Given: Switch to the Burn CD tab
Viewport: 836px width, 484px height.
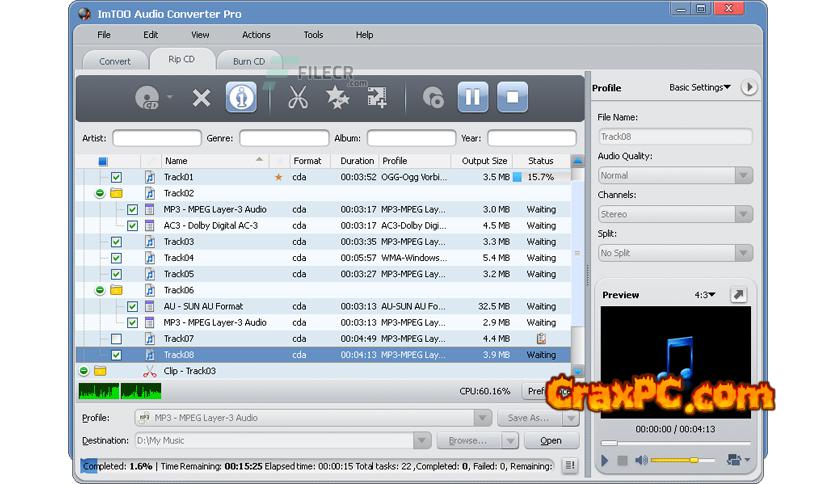Looking at the screenshot, I should [x=249, y=61].
